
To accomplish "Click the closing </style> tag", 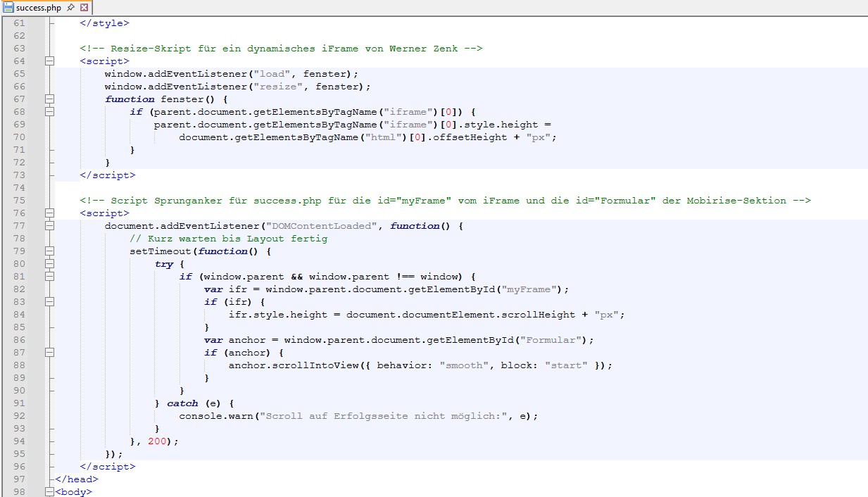I will click(x=105, y=23).
